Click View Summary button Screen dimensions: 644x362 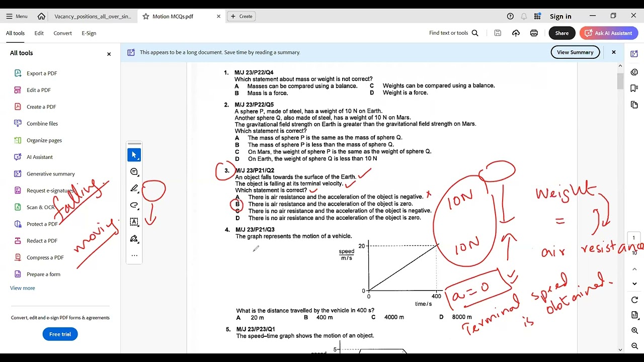[575, 52]
